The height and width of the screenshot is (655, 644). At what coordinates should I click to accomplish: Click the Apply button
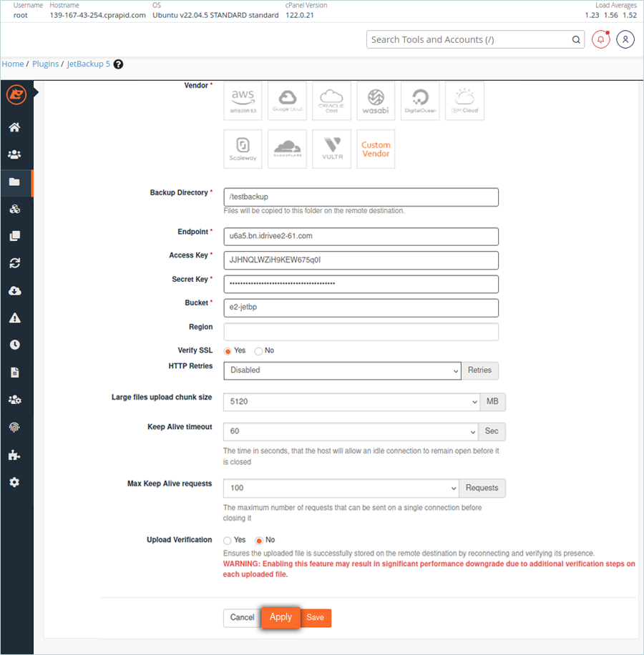pyautogui.click(x=280, y=617)
